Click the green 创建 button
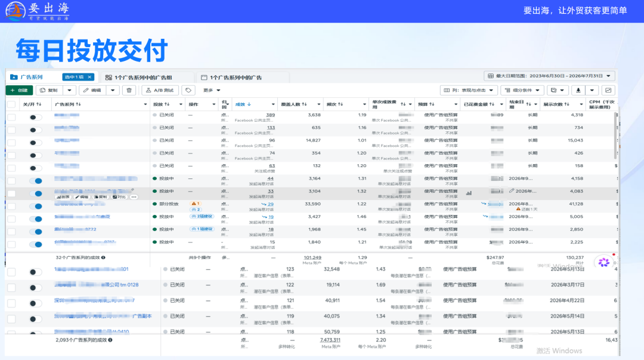 pyautogui.click(x=19, y=90)
